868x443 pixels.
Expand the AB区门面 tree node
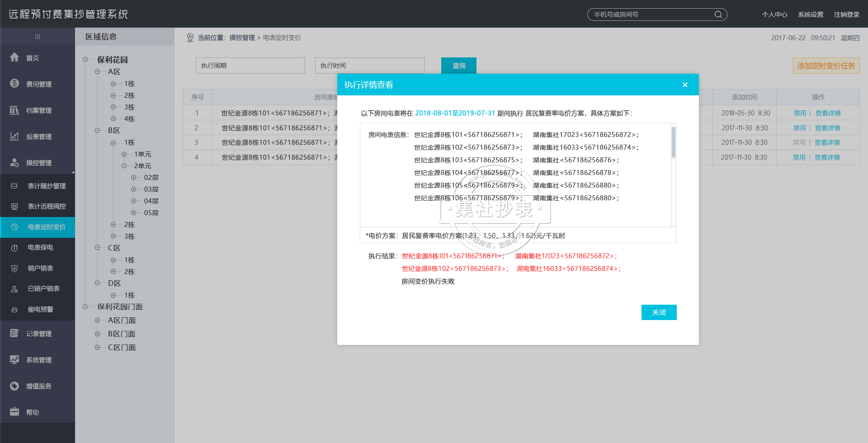(97, 320)
